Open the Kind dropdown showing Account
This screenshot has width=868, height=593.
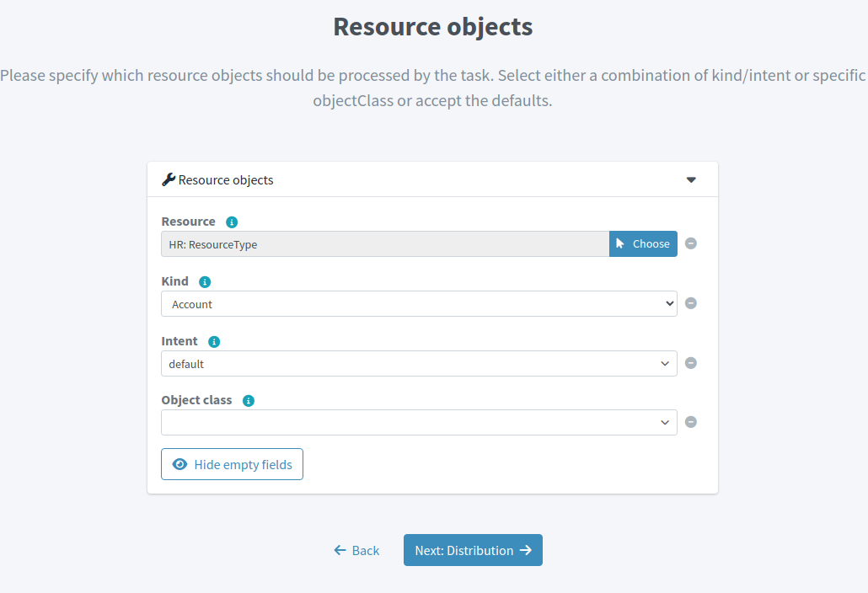click(x=419, y=304)
